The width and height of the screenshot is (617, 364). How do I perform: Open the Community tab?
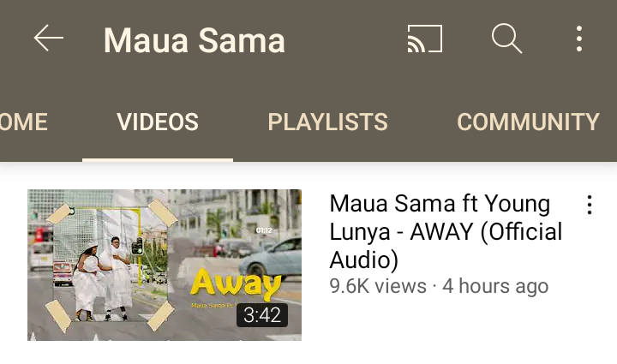point(528,122)
